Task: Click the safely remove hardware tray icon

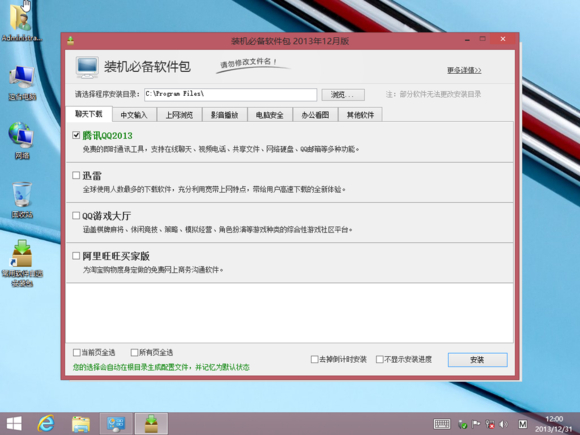Action: click(x=462, y=424)
